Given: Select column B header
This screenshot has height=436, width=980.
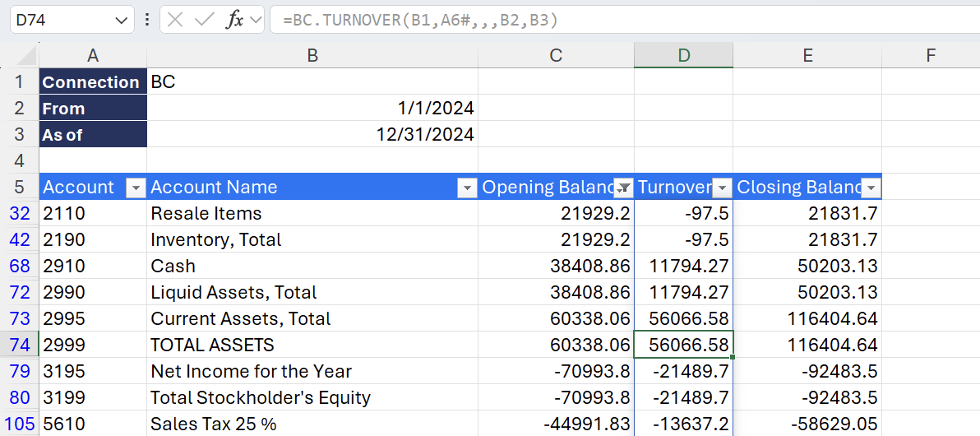Looking at the screenshot, I should [x=312, y=55].
